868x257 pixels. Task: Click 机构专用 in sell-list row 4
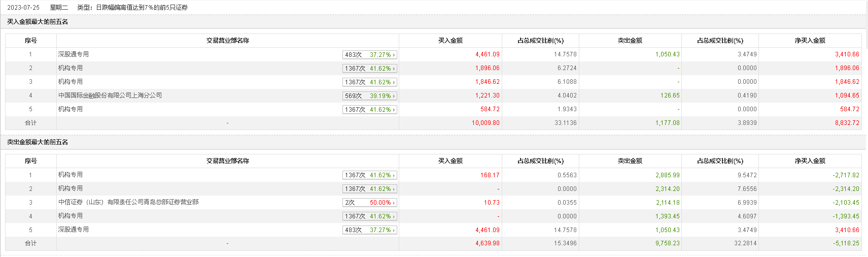pos(71,216)
